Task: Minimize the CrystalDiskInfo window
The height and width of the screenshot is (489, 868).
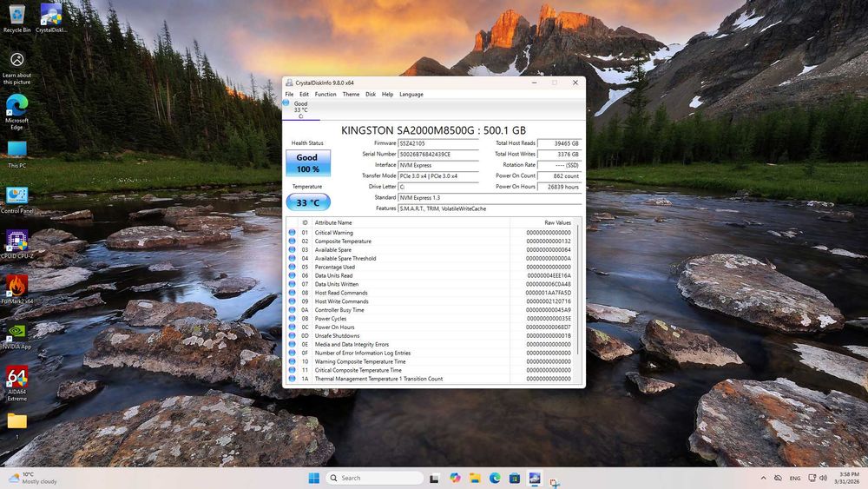Action: [534, 83]
